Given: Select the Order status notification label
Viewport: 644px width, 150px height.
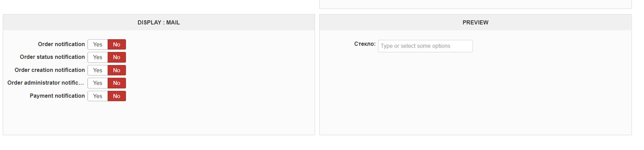Looking at the screenshot, I should pyautogui.click(x=52, y=57).
